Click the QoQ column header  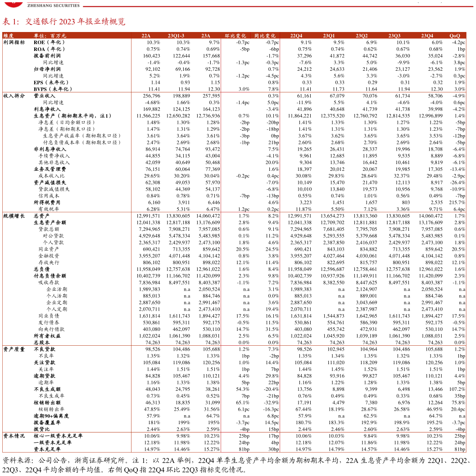tap(455, 36)
